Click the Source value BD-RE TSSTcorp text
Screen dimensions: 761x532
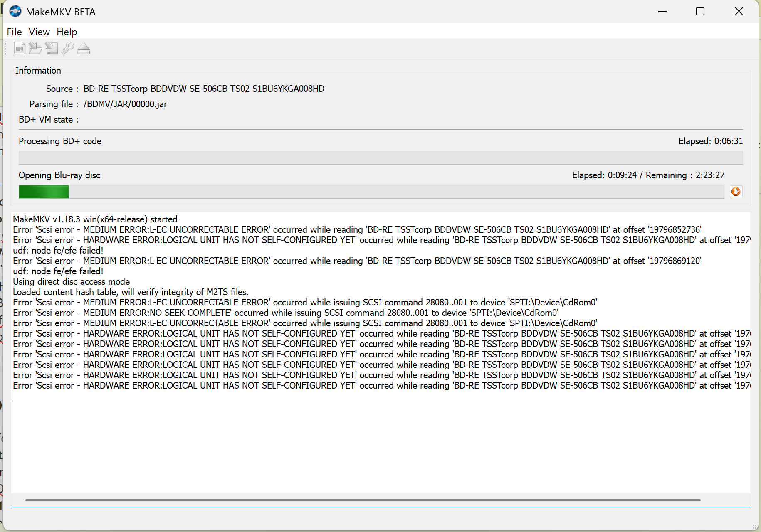(204, 89)
